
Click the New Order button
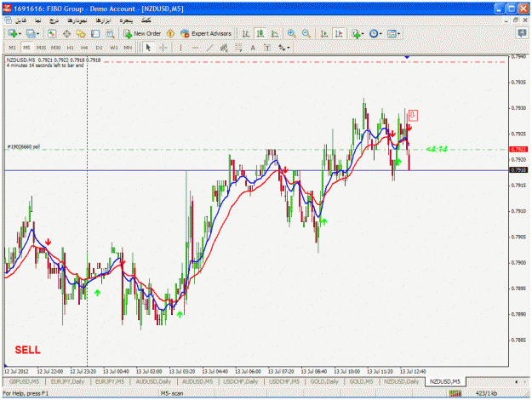pyautogui.click(x=142, y=33)
